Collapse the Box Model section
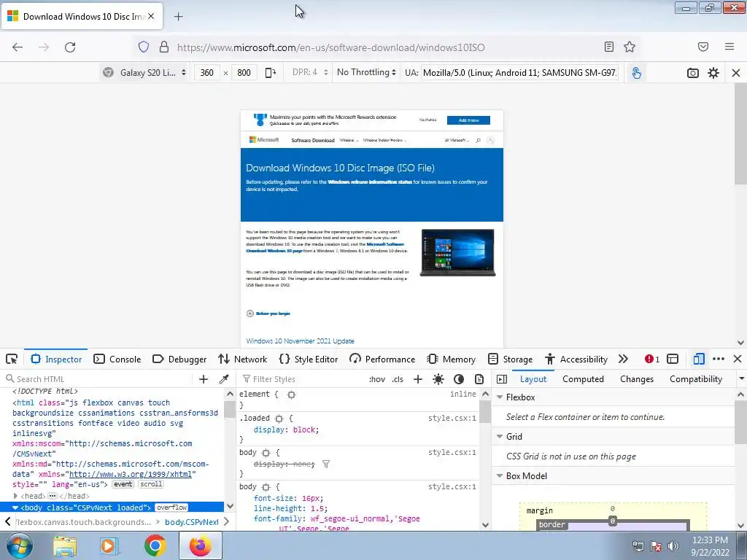747x560 pixels. click(500, 475)
